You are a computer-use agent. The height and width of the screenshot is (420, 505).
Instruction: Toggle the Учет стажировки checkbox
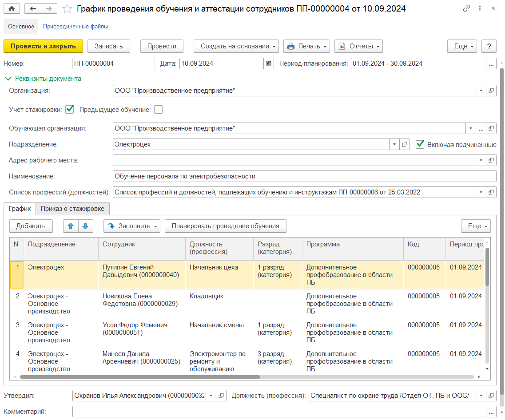pyautogui.click(x=69, y=109)
